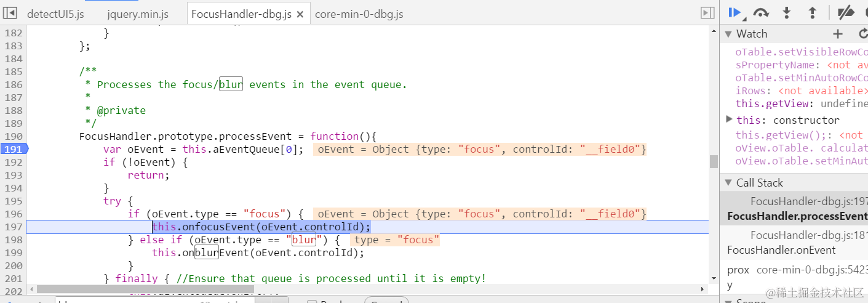
Task: Deactivate all breakpoints
Action: (x=846, y=12)
